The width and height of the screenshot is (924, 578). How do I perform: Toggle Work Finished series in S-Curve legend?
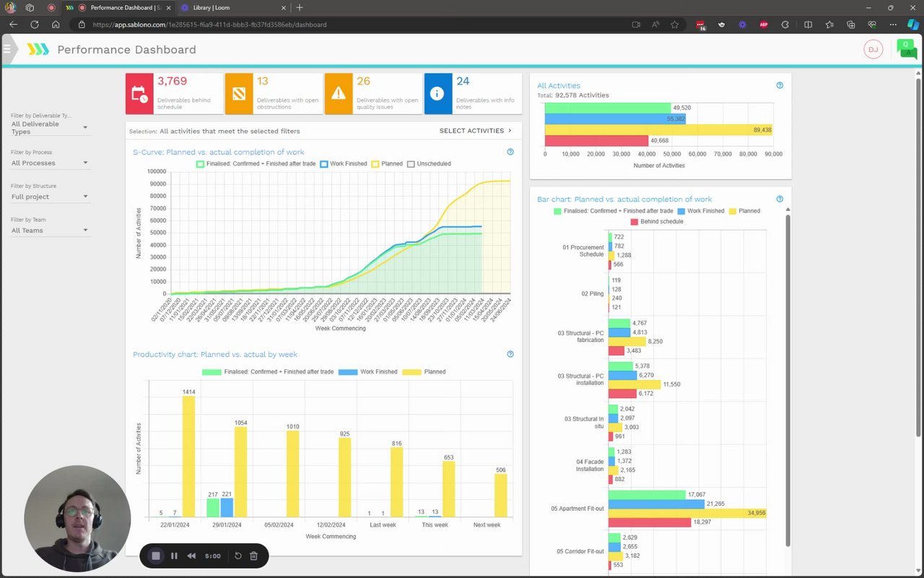(344, 164)
